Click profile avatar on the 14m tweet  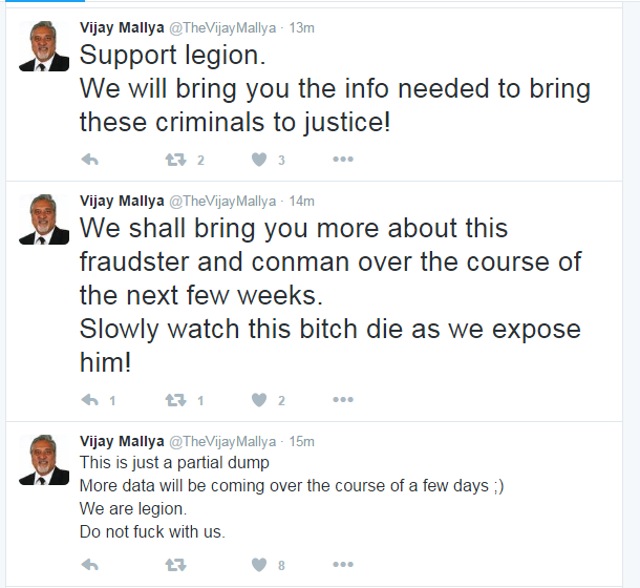44,220
